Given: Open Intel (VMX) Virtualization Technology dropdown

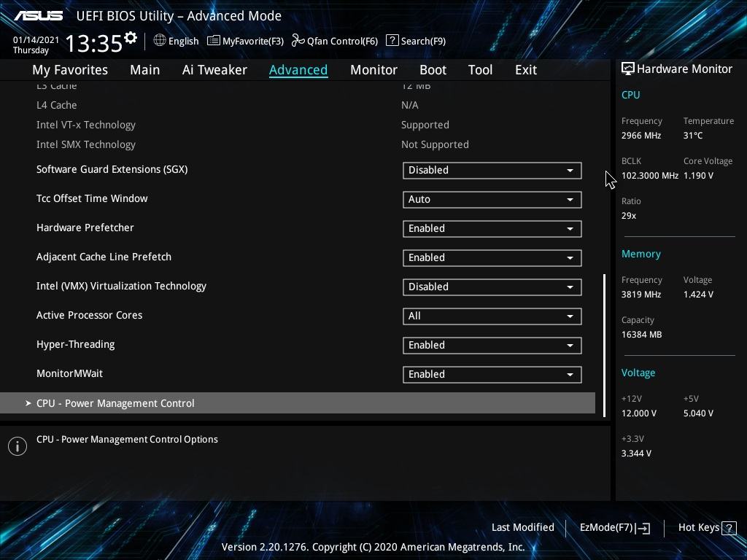Looking at the screenshot, I should click(492, 287).
